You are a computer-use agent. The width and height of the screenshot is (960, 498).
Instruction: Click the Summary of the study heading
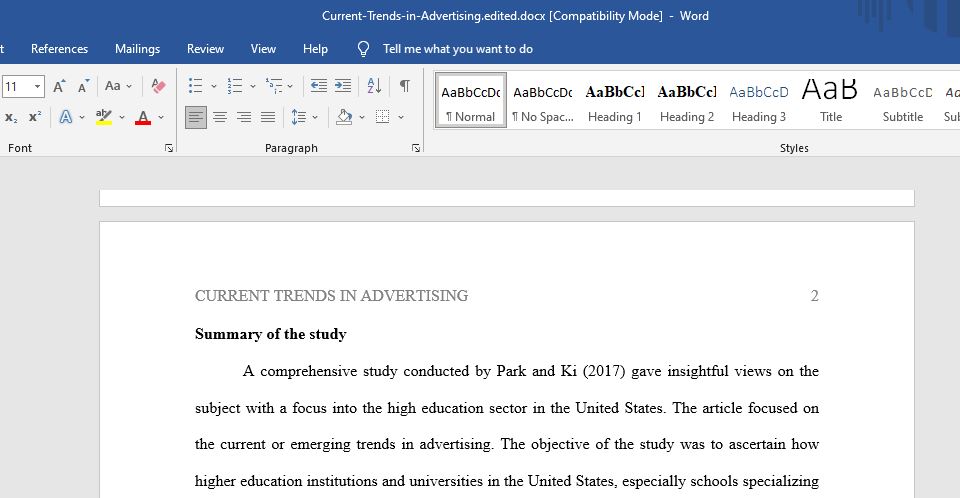(x=271, y=334)
